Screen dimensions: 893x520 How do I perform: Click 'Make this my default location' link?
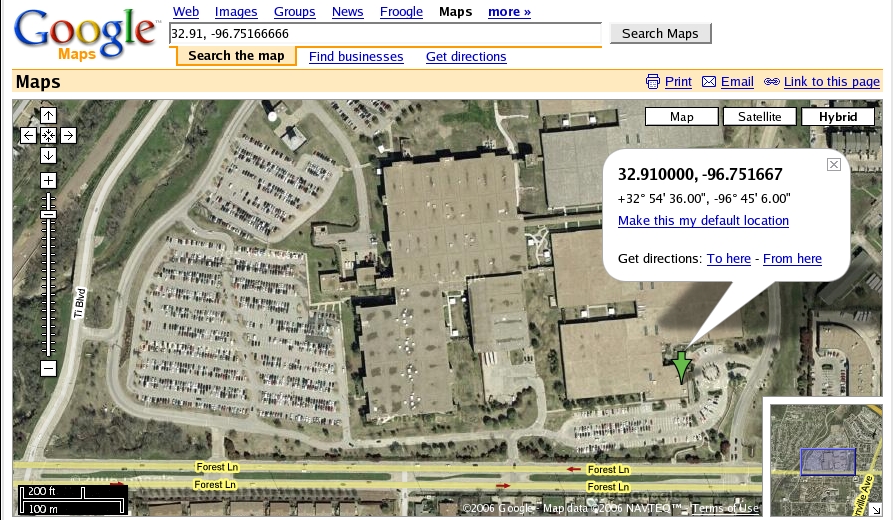click(703, 221)
